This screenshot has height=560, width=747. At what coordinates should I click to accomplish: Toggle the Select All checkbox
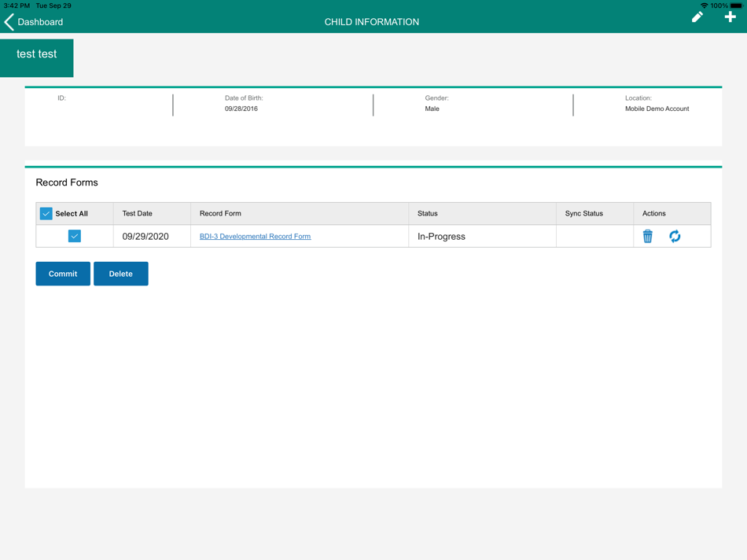pyautogui.click(x=46, y=213)
